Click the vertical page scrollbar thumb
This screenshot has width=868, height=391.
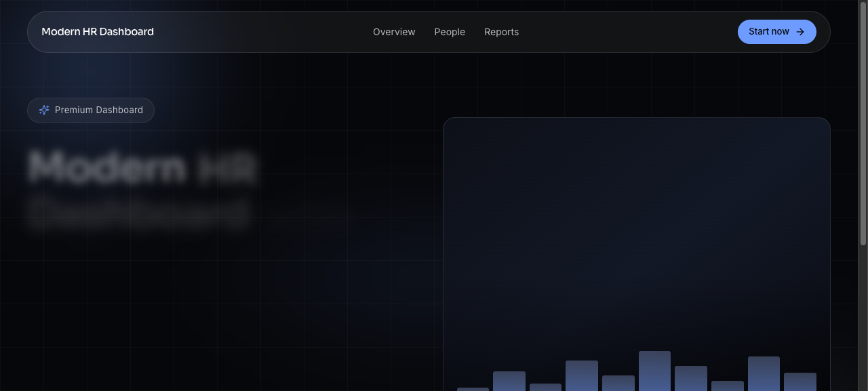pos(863,125)
